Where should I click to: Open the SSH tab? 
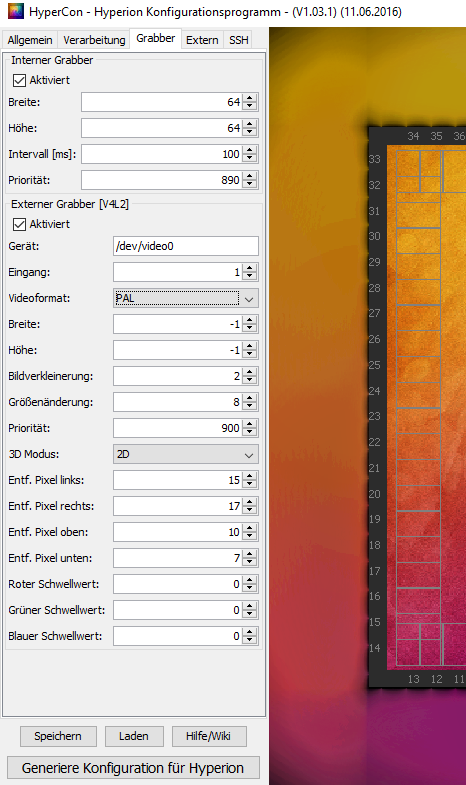[239, 40]
